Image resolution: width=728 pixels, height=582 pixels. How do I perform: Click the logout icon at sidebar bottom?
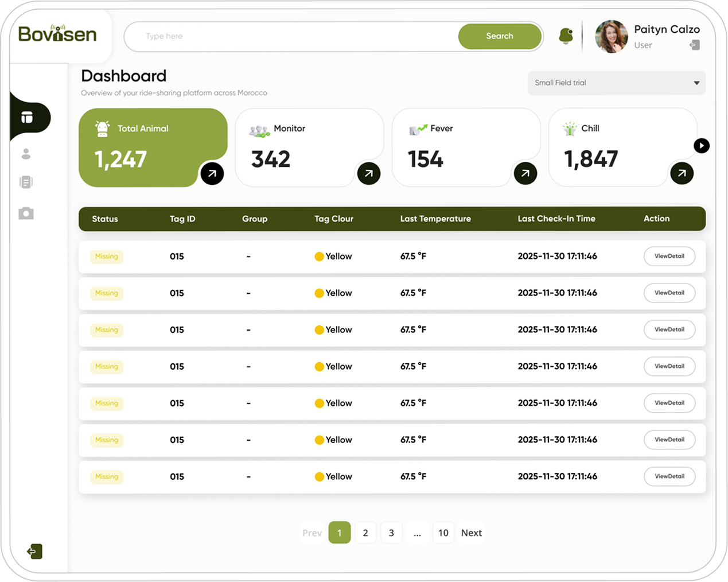(x=34, y=552)
